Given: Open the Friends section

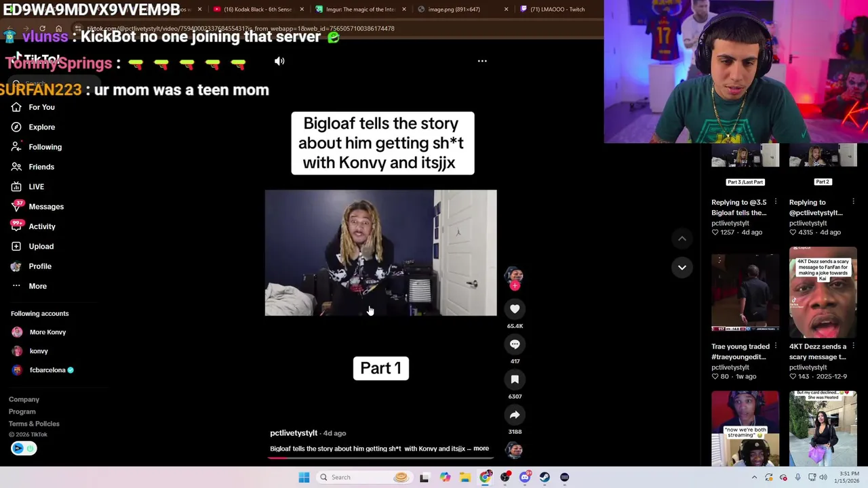Looking at the screenshot, I should 33,167.
